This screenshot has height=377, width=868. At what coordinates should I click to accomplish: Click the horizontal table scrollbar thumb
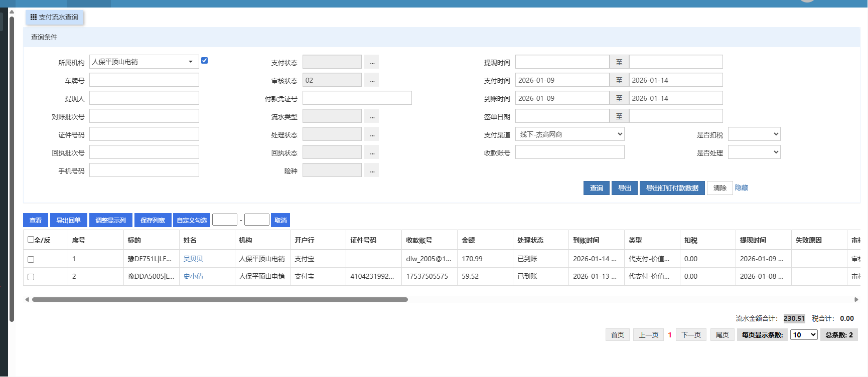(220, 300)
